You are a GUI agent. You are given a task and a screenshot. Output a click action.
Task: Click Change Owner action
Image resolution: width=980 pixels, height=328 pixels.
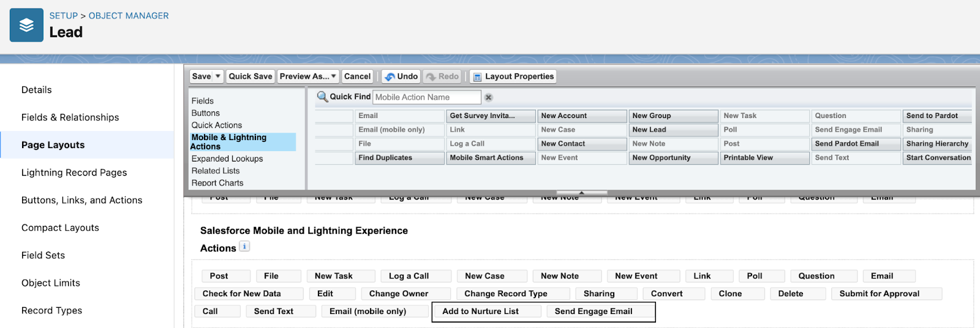(405, 294)
